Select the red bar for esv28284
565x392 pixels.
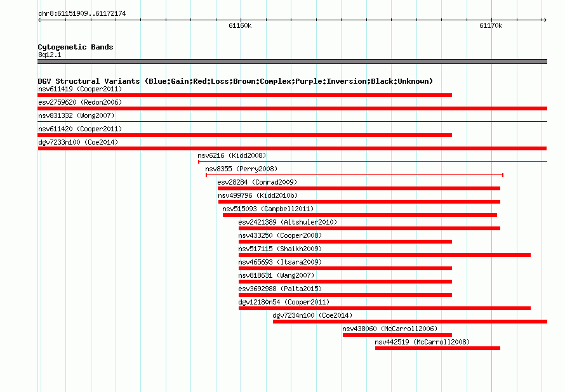(359, 188)
